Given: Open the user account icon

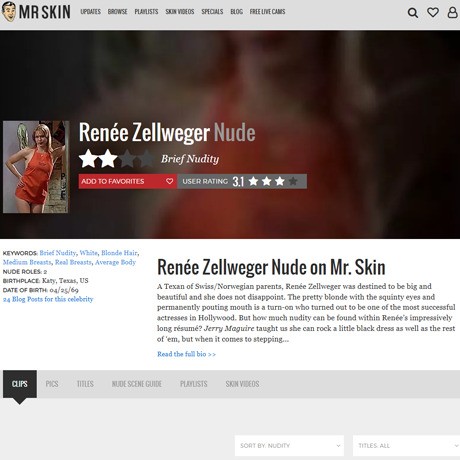Looking at the screenshot, I should pos(452,12).
